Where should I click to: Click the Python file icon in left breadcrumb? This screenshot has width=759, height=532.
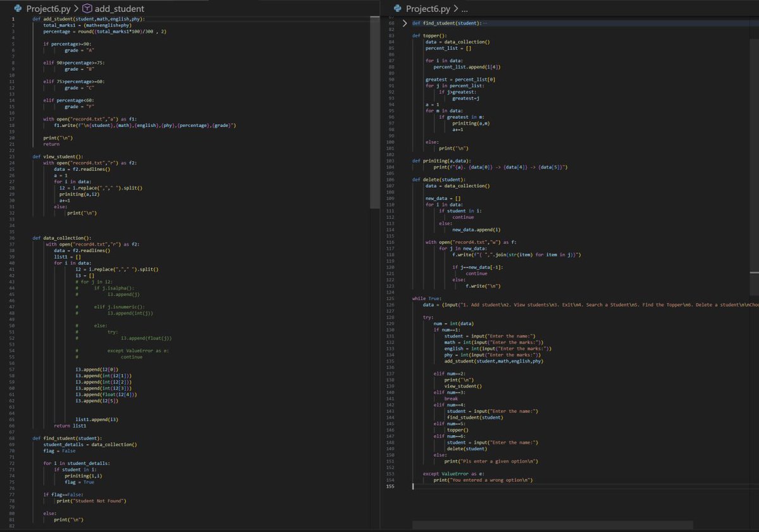[x=18, y=9]
